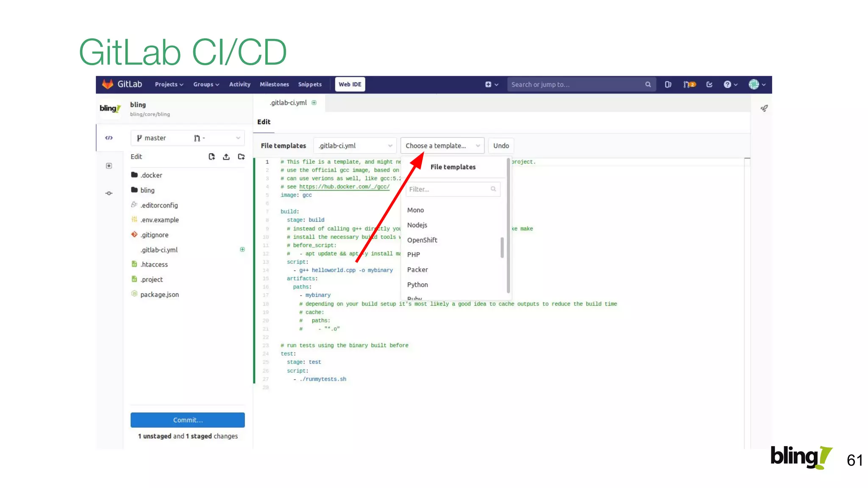
Task: Open the hub.docker.com gcc link
Action: click(344, 187)
